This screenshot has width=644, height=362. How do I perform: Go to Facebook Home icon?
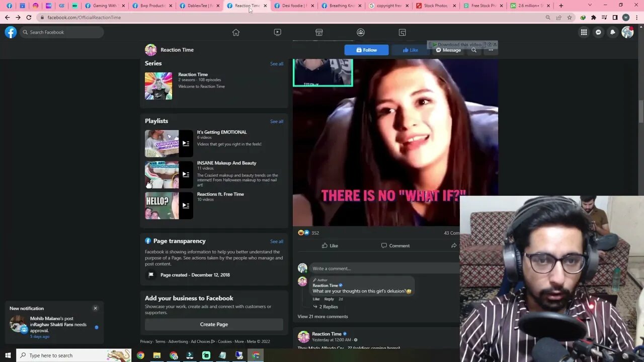point(235,32)
